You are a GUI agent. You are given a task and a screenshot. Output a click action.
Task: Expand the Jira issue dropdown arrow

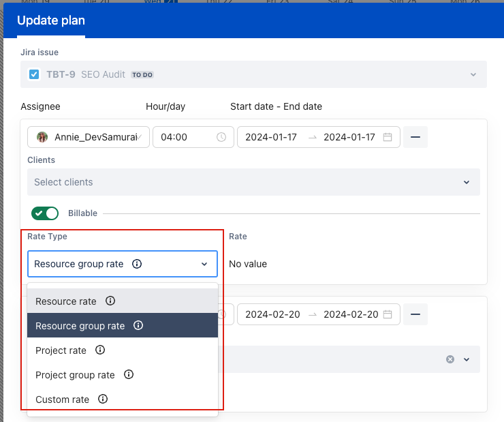pyautogui.click(x=473, y=74)
